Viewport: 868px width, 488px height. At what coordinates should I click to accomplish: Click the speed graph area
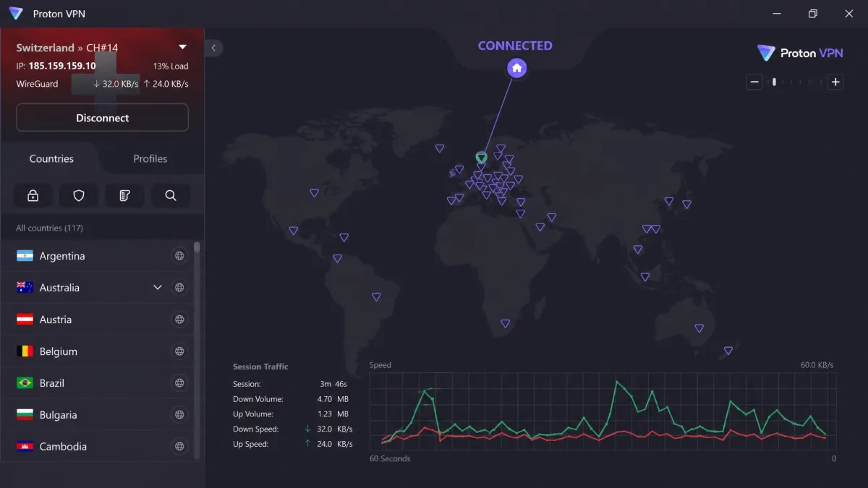pyautogui.click(x=603, y=412)
